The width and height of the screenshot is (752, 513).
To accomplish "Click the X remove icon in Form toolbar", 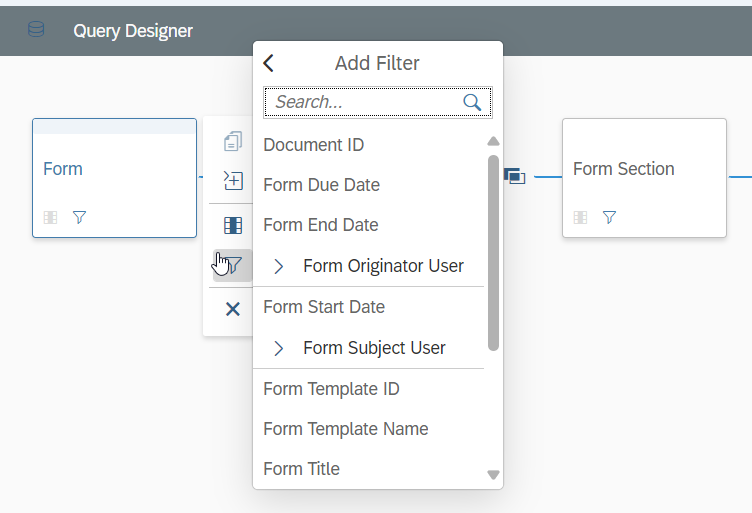I will click(233, 309).
